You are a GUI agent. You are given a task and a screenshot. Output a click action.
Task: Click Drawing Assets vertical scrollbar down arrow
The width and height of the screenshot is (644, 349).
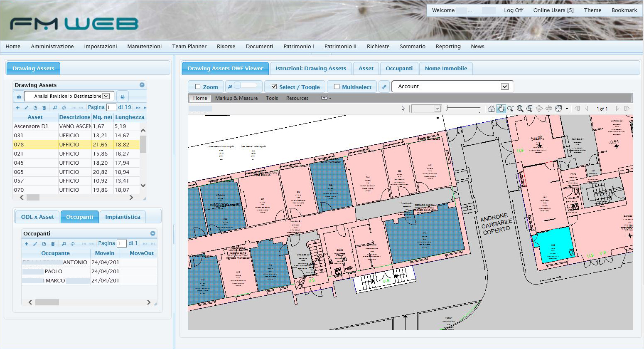[143, 186]
